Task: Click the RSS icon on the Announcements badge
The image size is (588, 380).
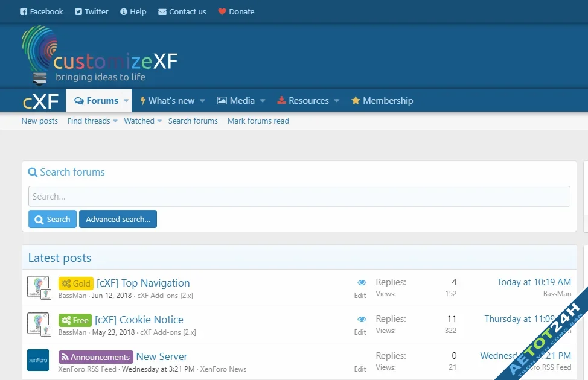Action: pos(66,357)
